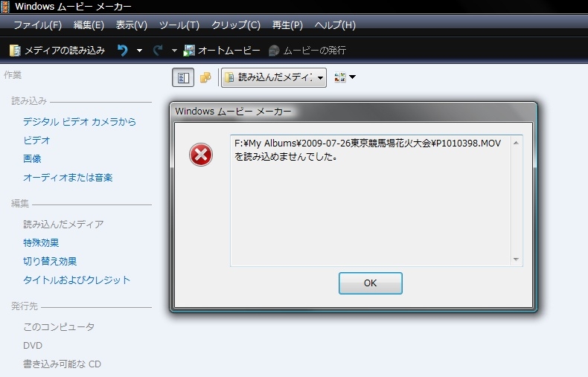Click the Windows Movie Maker title bar icon

pyautogui.click(x=5, y=7)
